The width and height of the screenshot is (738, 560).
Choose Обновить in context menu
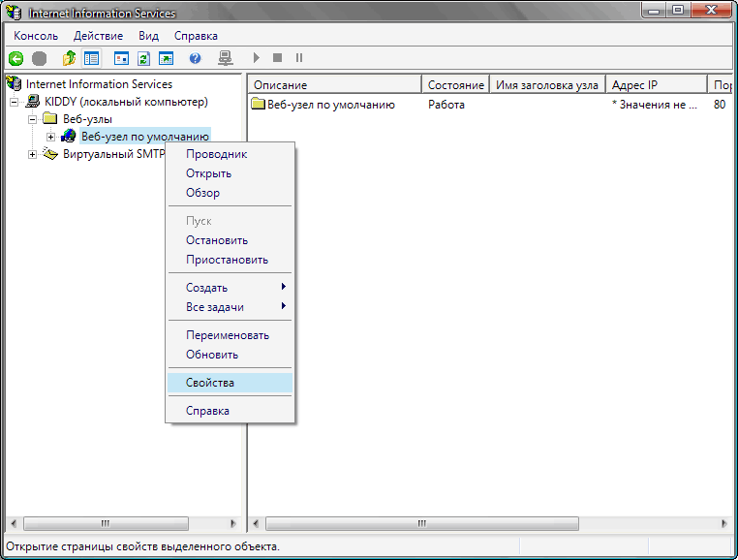coord(231,355)
